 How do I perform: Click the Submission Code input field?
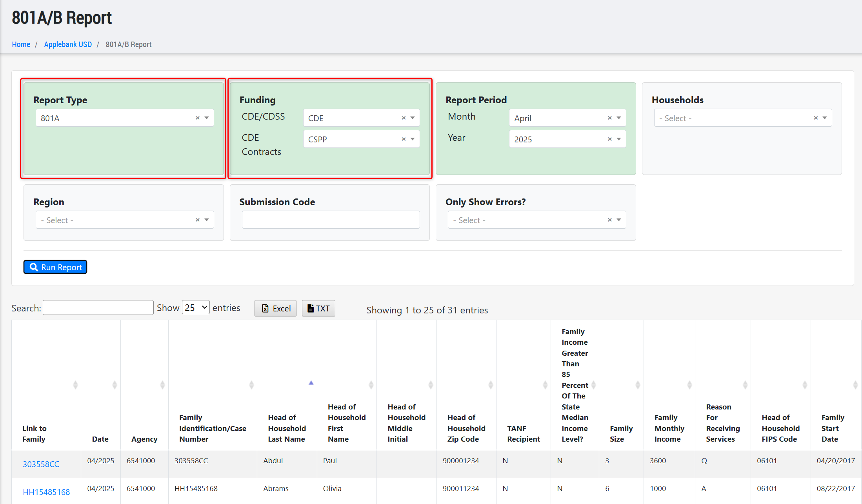click(331, 220)
